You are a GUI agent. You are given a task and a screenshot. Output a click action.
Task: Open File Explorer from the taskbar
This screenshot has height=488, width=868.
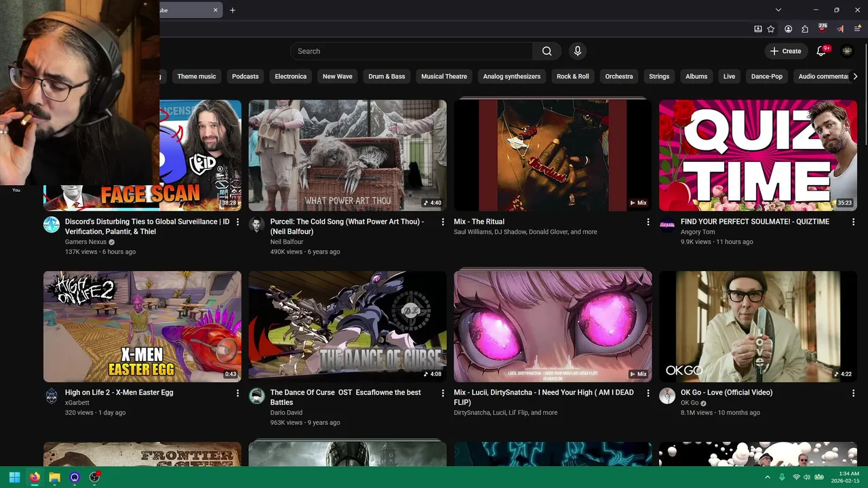[x=55, y=477]
